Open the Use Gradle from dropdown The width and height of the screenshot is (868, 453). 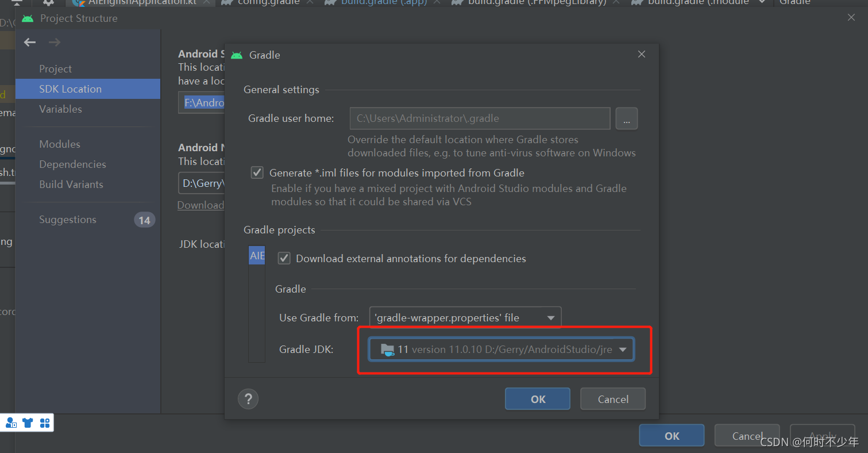click(x=465, y=317)
